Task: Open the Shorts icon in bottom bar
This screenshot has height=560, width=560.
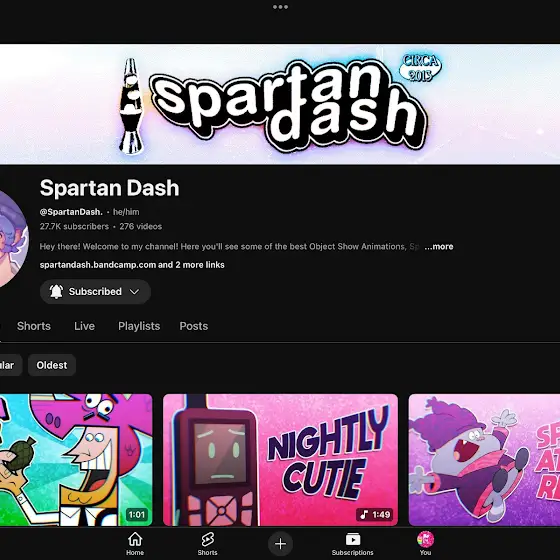Action: click(208, 539)
